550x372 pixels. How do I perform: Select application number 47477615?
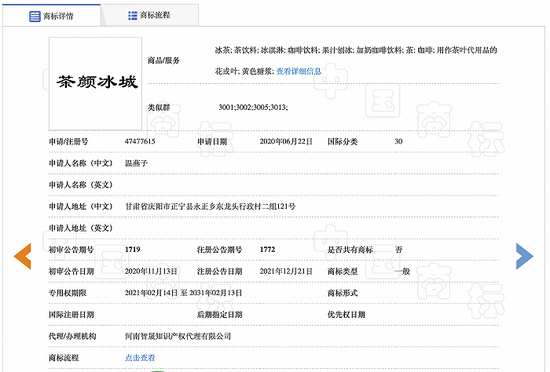pos(140,141)
